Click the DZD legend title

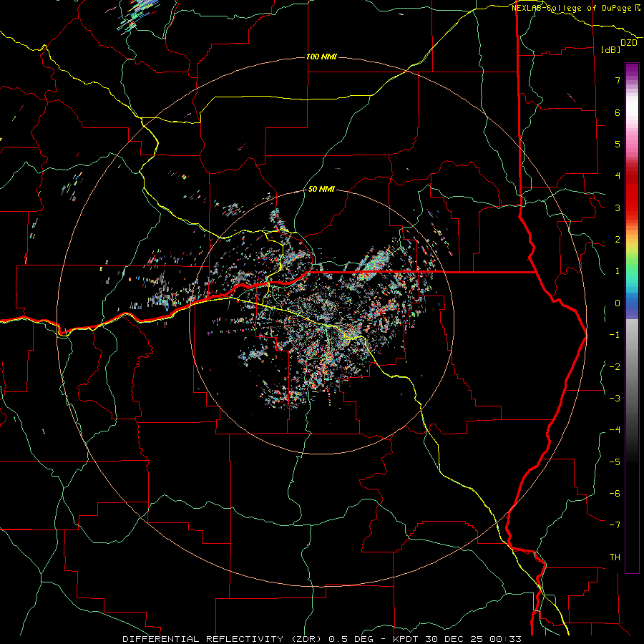(628, 43)
